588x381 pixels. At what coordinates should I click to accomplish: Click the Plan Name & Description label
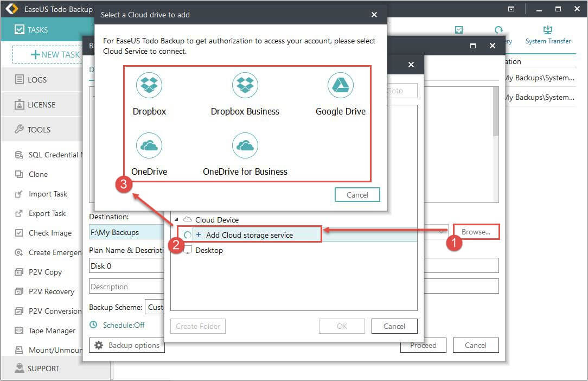click(126, 250)
